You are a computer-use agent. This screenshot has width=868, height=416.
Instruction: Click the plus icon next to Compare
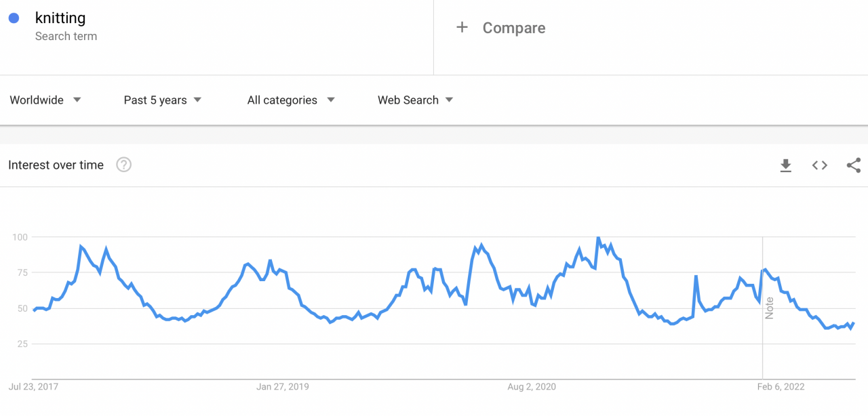point(462,27)
